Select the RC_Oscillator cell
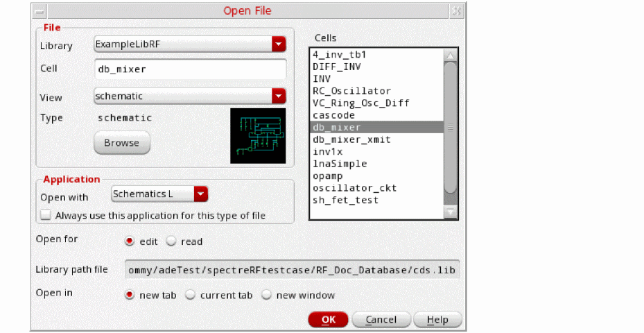 [351, 91]
